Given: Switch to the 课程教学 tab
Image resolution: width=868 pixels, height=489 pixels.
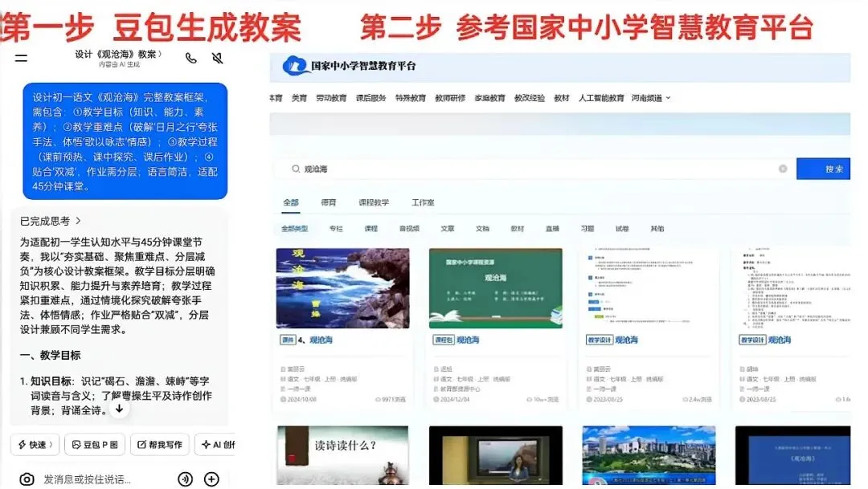Looking at the screenshot, I should [x=374, y=202].
